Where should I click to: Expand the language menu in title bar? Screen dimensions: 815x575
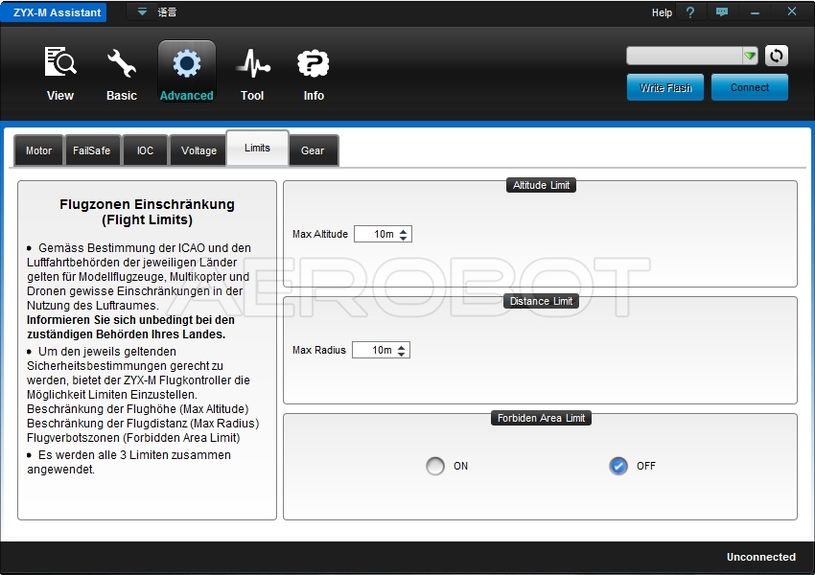point(142,13)
